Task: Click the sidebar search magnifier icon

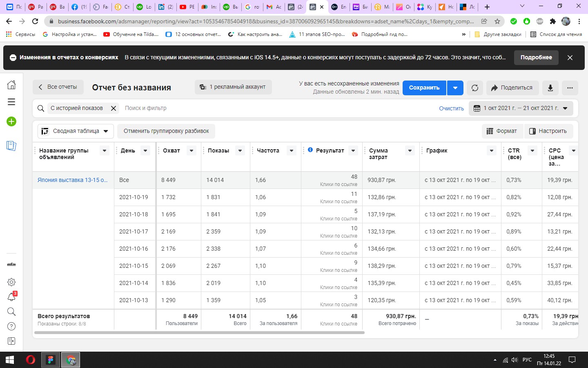Action: (x=11, y=312)
